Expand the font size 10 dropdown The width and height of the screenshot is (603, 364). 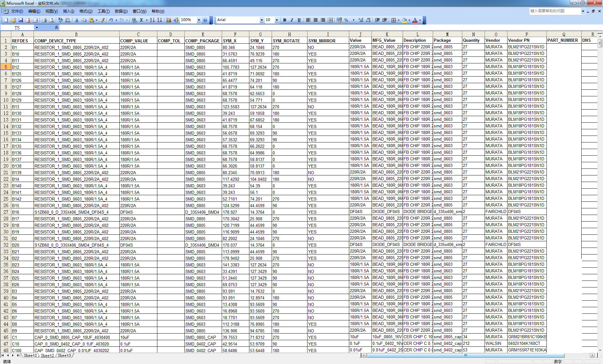coord(277,20)
